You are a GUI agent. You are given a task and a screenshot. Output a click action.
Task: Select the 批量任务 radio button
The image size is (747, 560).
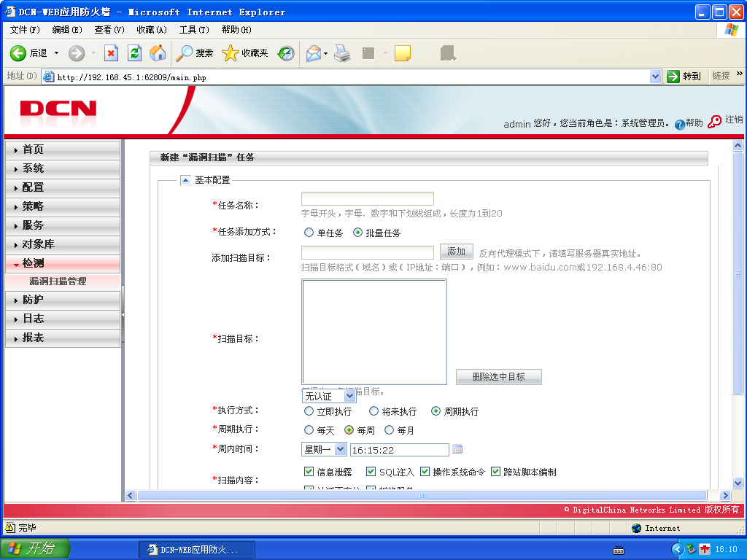[357, 233]
